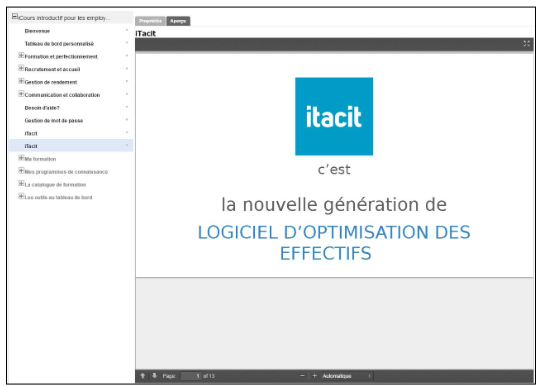Click the itacit logo in the slide
This screenshot has height=386, width=539.
(x=334, y=117)
